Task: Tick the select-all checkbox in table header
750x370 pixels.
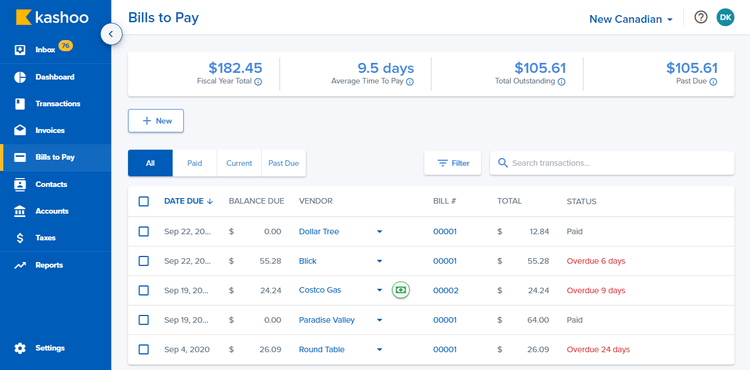Action: (143, 201)
